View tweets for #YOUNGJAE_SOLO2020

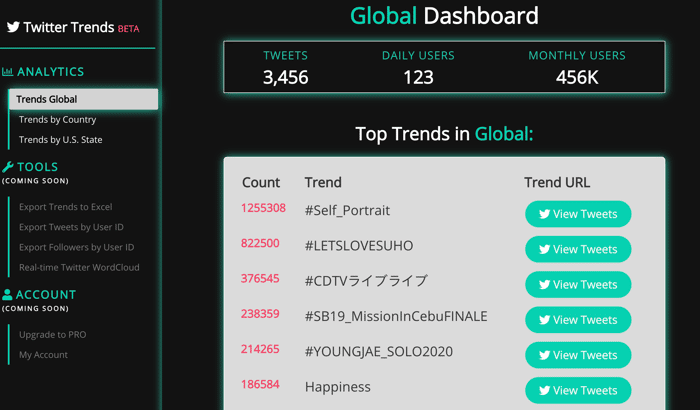pyautogui.click(x=578, y=355)
